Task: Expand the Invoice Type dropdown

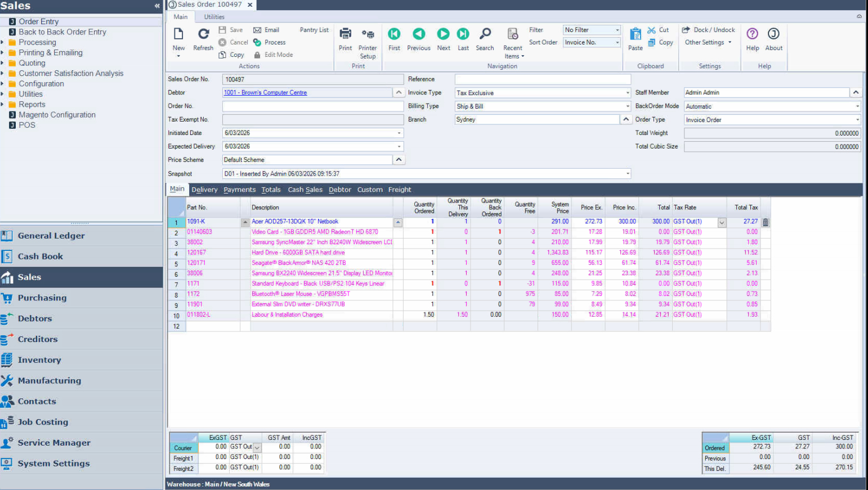Action: pyautogui.click(x=627, y=93)
